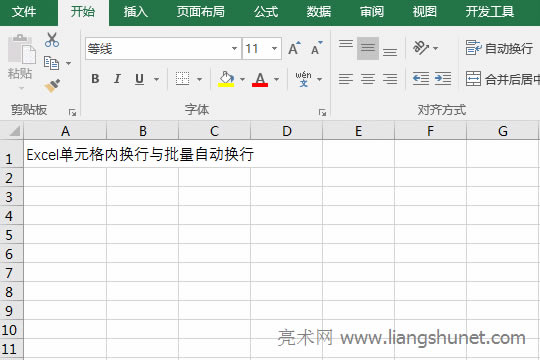The image size is (540, 360).
Task: Apply right text alignment
Action: click(390, 79)
